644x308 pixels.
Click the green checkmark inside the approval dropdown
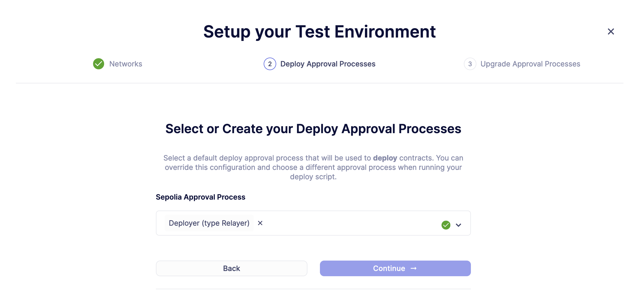446,225
